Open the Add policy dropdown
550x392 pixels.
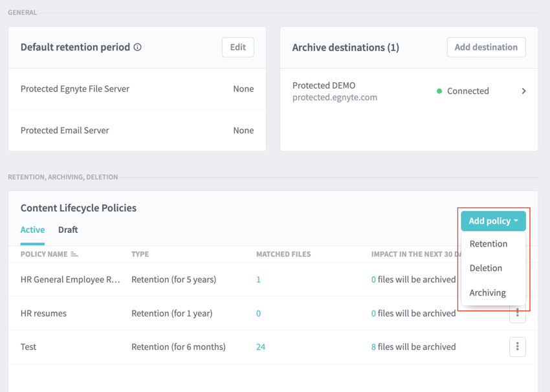tap(493, 221)
